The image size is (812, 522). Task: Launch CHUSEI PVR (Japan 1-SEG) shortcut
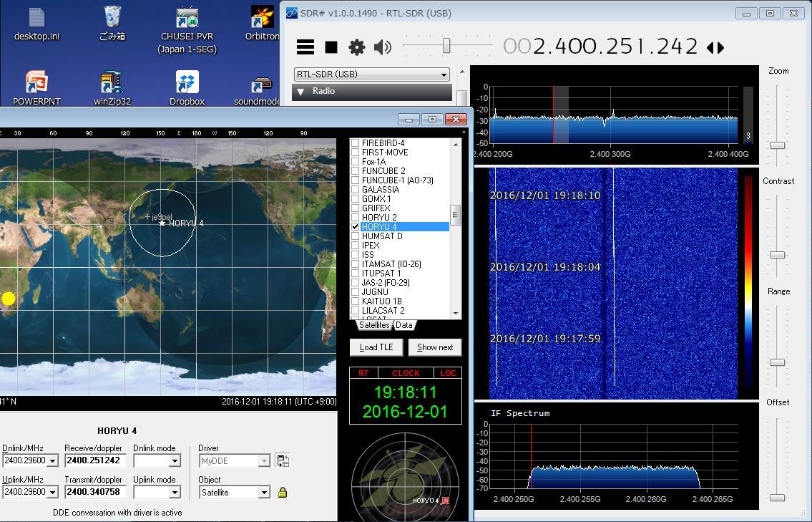click(x=187, y=30)
